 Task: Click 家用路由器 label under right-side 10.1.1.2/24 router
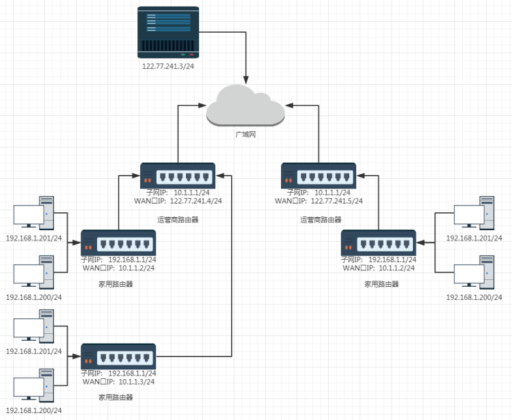pos(381,284)
